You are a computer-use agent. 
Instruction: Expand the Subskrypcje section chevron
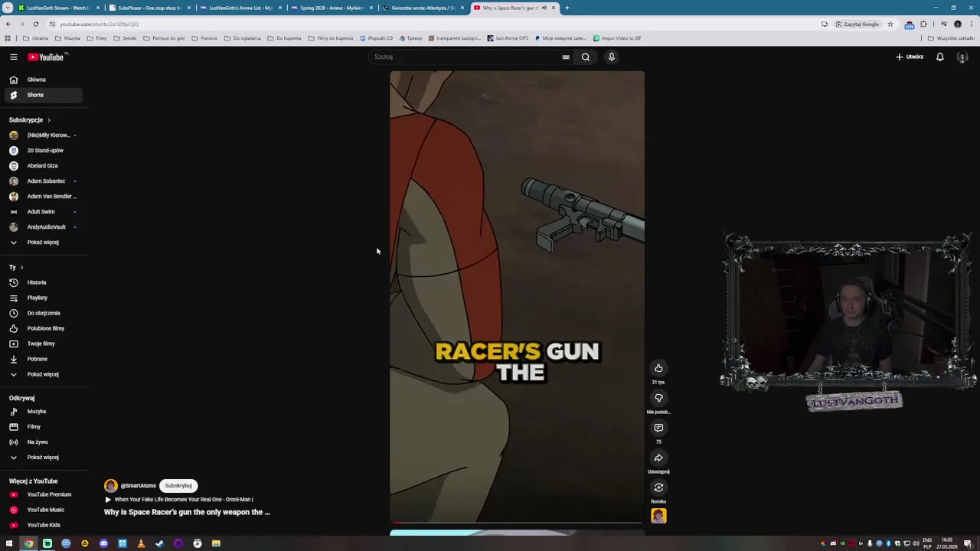pos(48,119)
